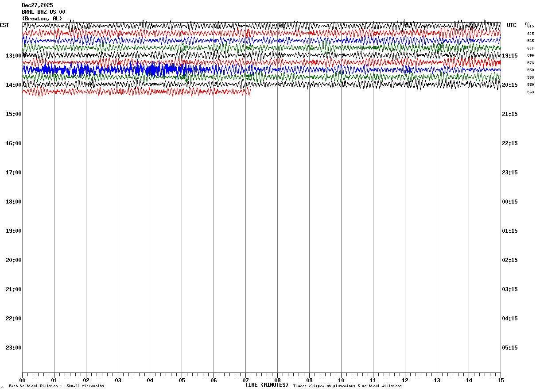Click the UTC timezone heading
The image size is (536, 392).
tap(512, 25)
